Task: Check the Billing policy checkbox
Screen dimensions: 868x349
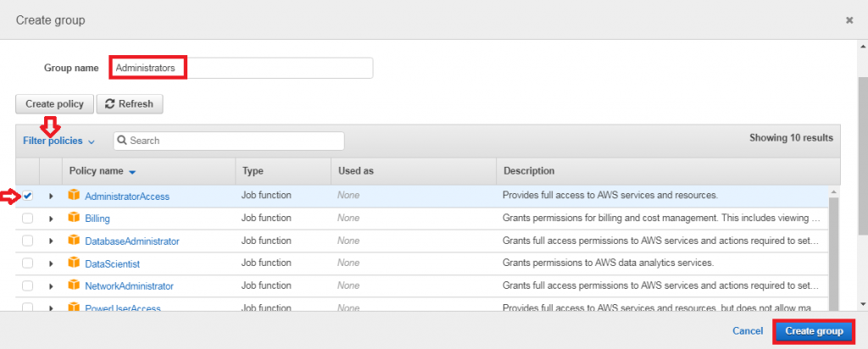Action: pos(28,219)
